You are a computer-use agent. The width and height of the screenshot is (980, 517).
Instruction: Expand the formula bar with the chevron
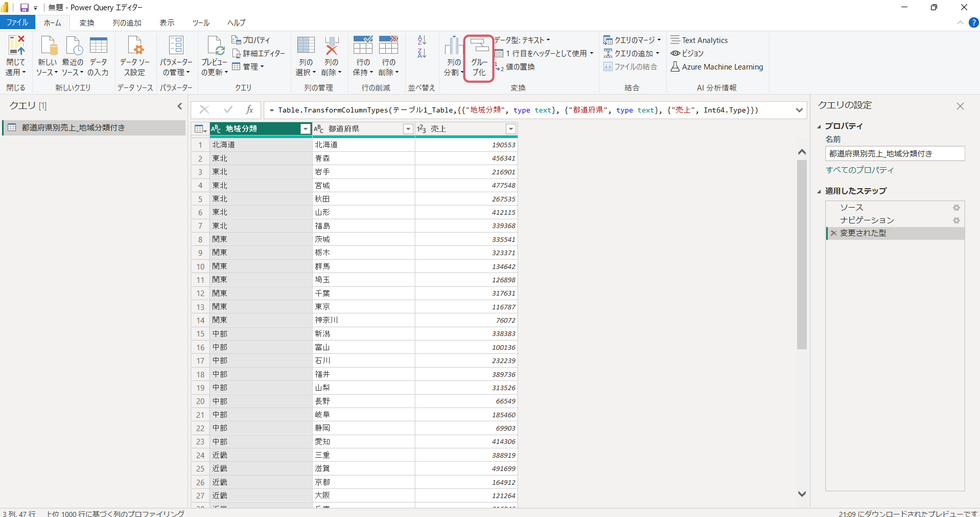[799, 110]
